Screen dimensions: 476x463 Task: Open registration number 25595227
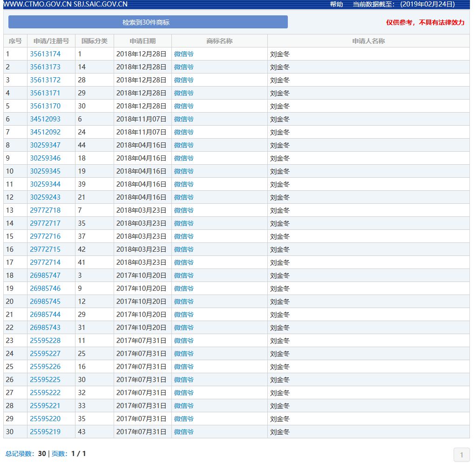[x=45, y=354]
